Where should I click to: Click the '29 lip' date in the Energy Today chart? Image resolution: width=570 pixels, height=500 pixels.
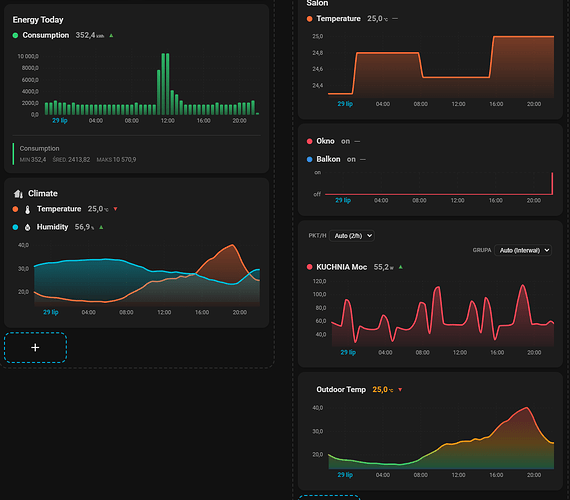point(60,120)
